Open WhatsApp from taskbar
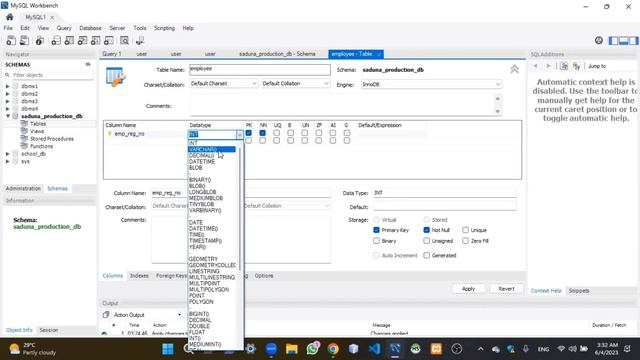This screenshot has height=360, width=640. pos(313,349)
